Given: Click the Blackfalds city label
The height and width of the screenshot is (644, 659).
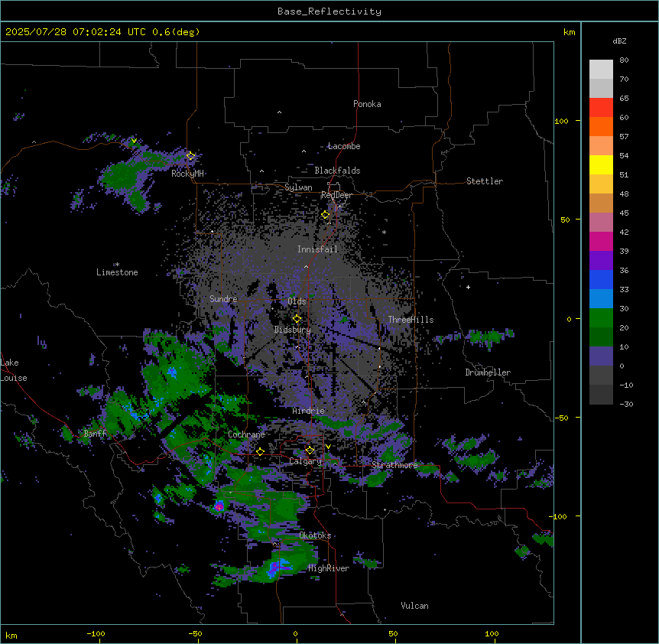Looking at the screenshot, I should coord(337,171).
